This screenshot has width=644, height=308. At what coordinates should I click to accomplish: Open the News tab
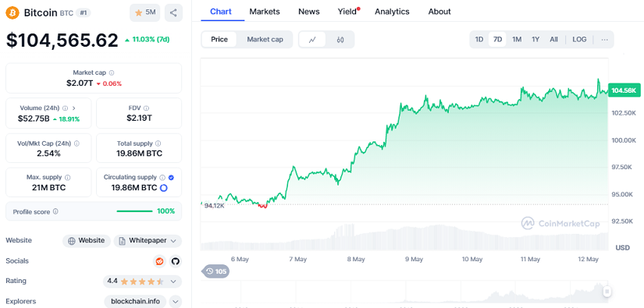click(309, 12)
